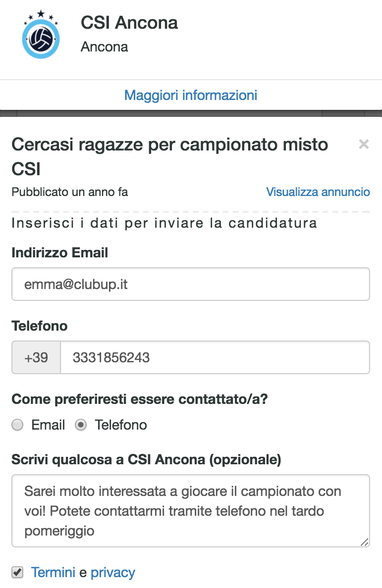Close the application form with X
Image resolution: width=382 pixels, height=588 pixels.
pyautogui.click(x=364, y=145)
